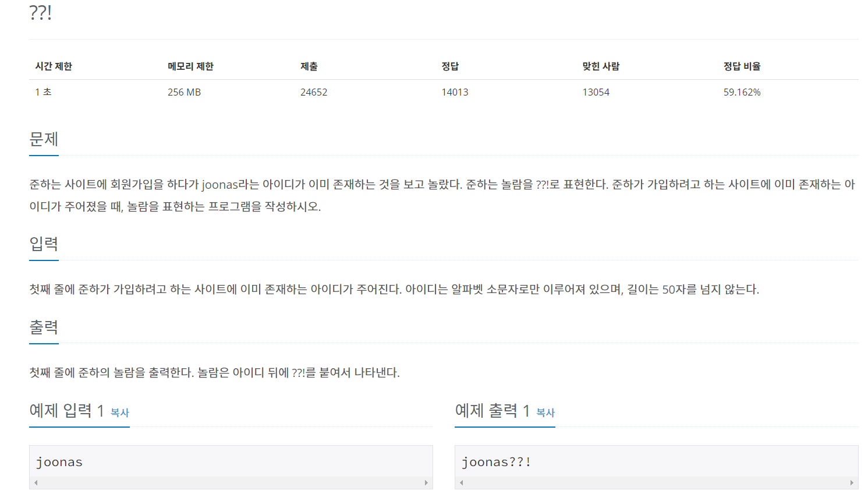Click the left scroll arrow in sample output box
The height and width of the screenshot is (497, 868).
(x=462, y=482)
